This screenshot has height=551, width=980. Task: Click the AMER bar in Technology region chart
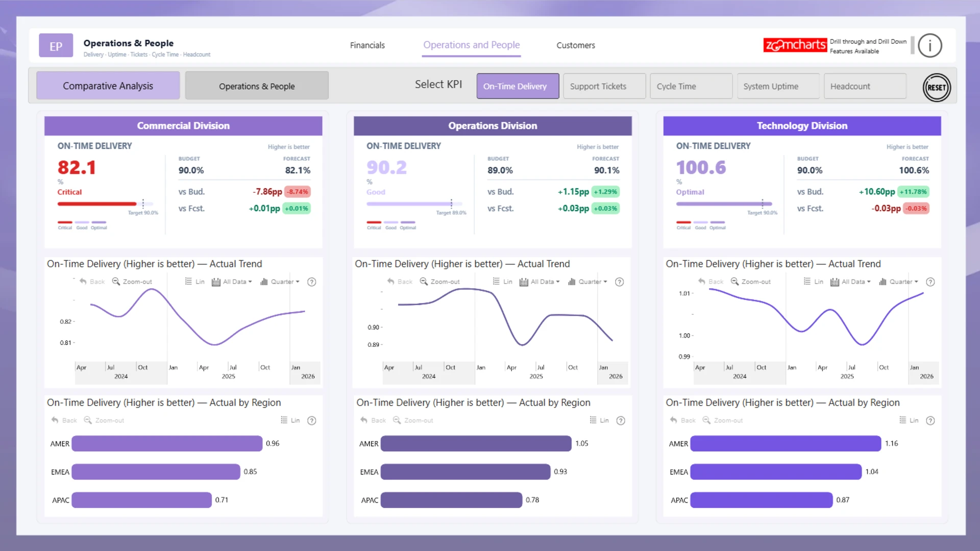pyautogui.click(x=785, y=444)
